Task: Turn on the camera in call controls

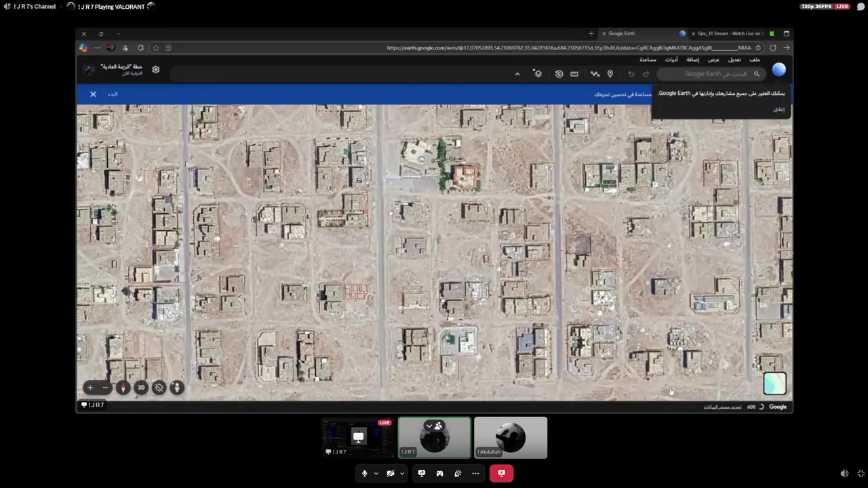Action: pos(390,473)
